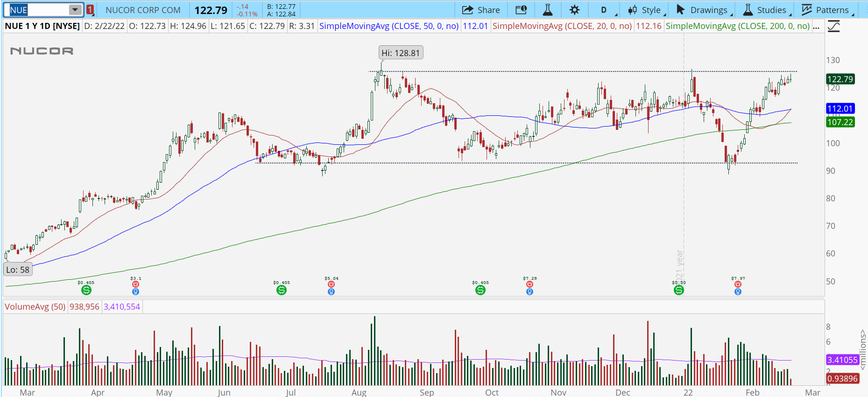The image size is (868, 397).
Task: Click the ellipsis after the 200 SMA label
Action: (x=816, y=26)
